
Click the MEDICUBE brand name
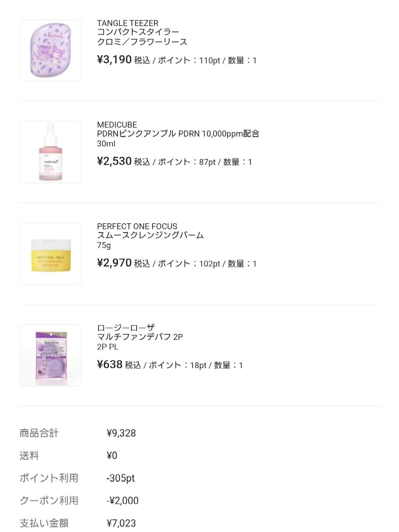point(117,125)
